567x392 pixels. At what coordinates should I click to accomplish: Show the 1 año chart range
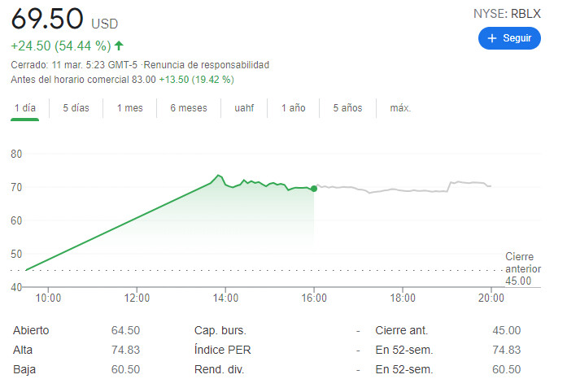click(x=293, y=108)
